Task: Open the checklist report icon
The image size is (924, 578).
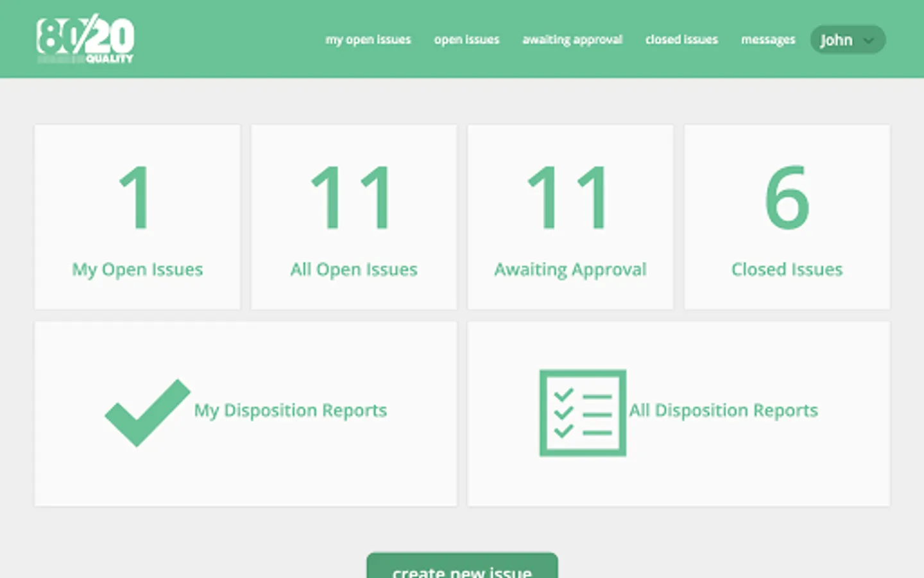Action: tap(583, 412)
